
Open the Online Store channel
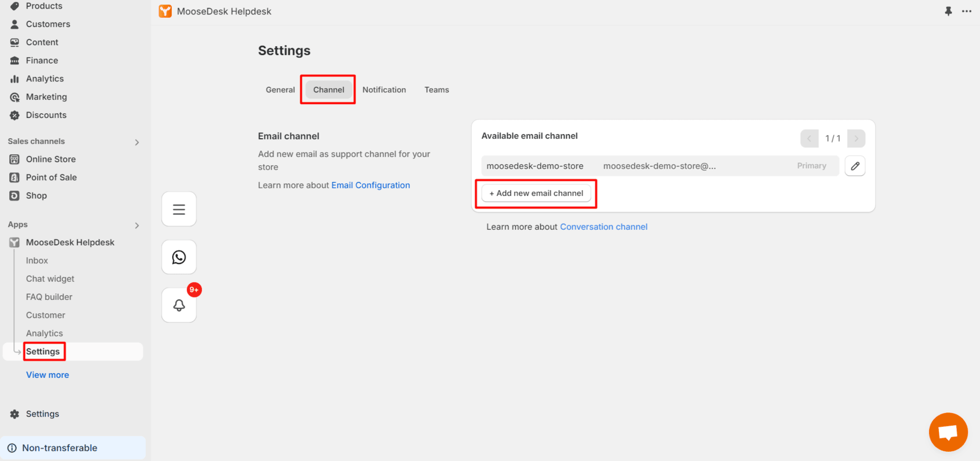click(x=51, y=159)
